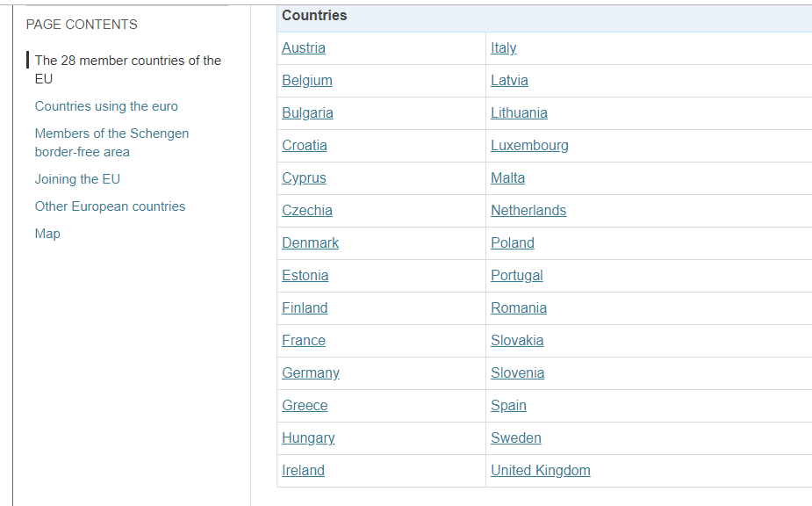The width and height of the screenshot is (812, 506).
Task: Open Other European countries section
Action: pos(110,206)
